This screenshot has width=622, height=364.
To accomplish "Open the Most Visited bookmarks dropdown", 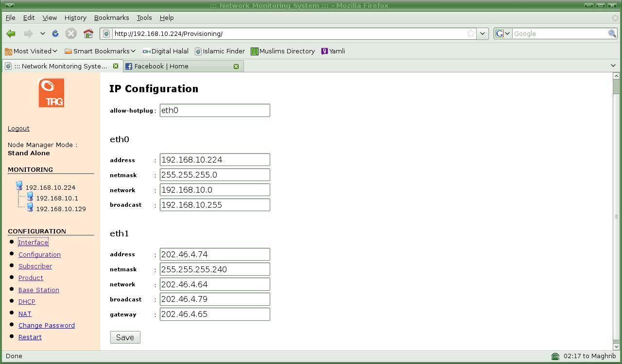I will [x=31, y=51].
